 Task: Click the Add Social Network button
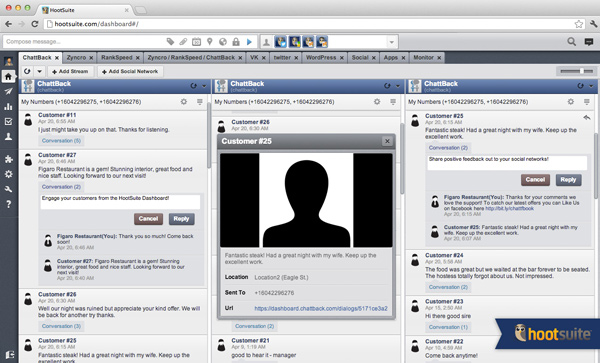[x=130, y=72]
